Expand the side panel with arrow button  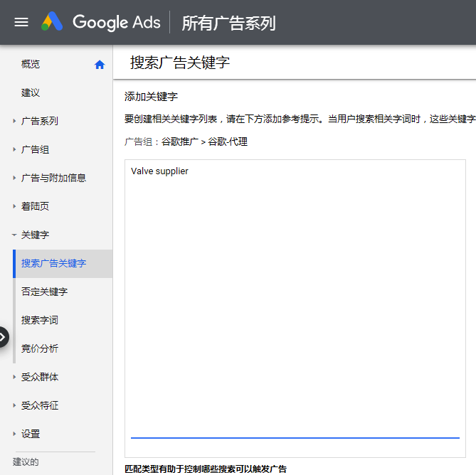point(4,336)
